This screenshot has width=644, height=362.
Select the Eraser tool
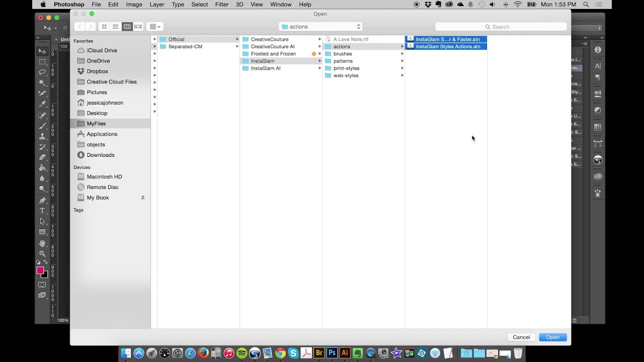(x=42, y=157)
